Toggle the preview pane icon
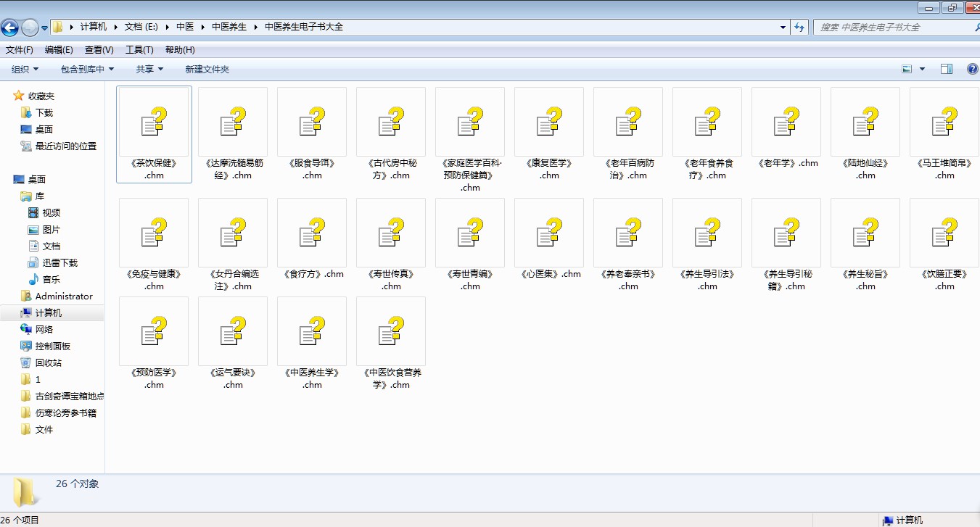Image resolution: width=980 pixels, height=527 pixels. click(x=946, y=69)
